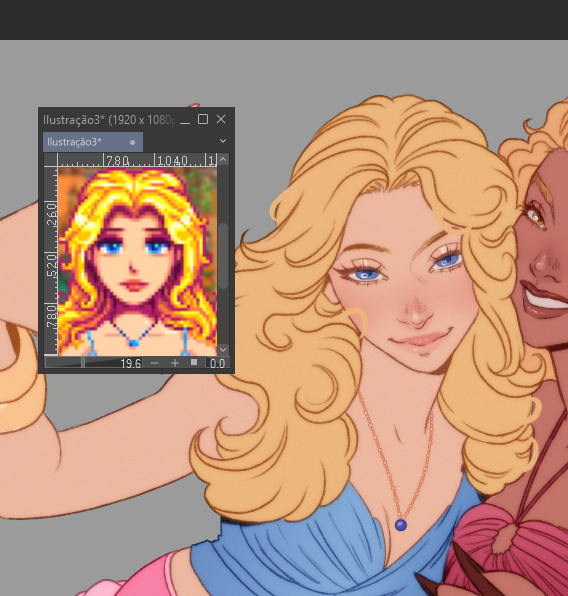The height and width of the screenshot is (596, 568).
Task: Zoom in with the plus icon
Action: click(x=175, y=363)
